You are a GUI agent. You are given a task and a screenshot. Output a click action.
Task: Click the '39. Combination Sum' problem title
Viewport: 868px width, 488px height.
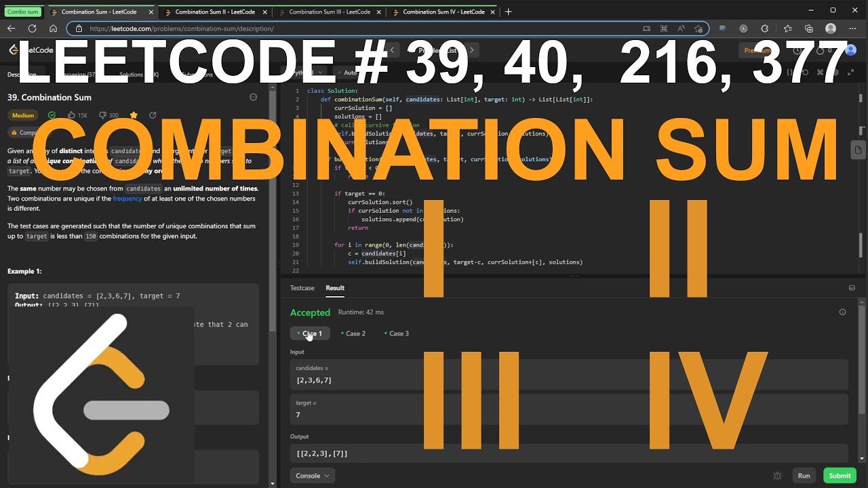pos(50,97)
